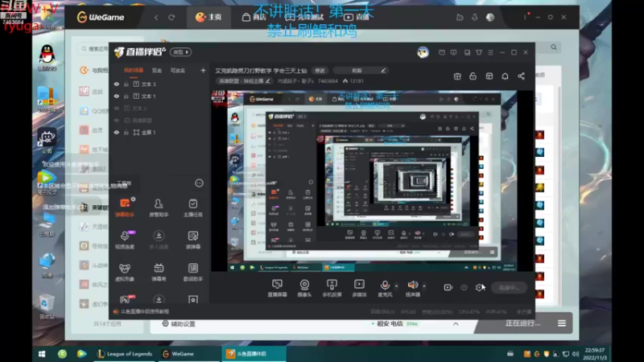Screen dimensions: 644x362
Task: Expand the 祖安 电信 server chevron
Action: tap(456, 324)
